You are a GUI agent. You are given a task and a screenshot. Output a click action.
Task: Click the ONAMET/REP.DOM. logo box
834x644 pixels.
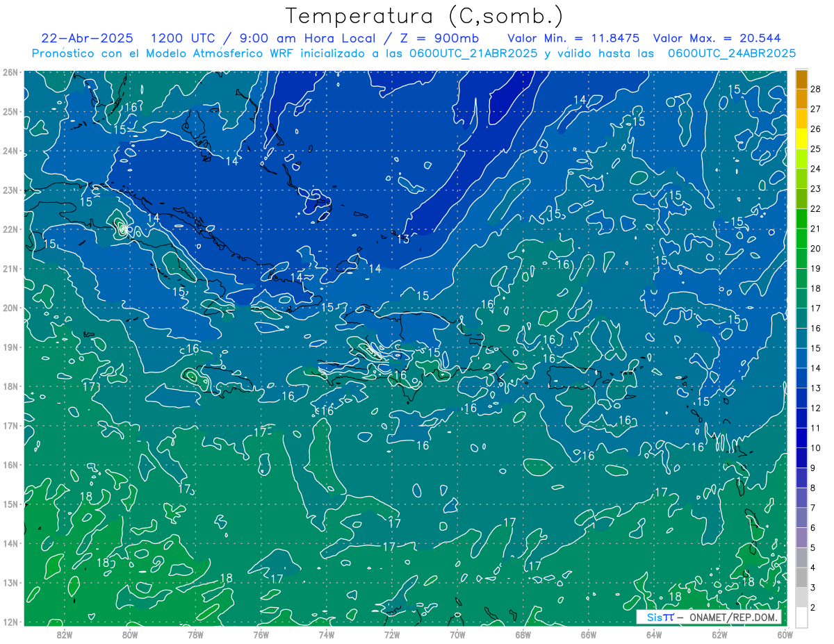pyautogui.click(x=709, y=617)
